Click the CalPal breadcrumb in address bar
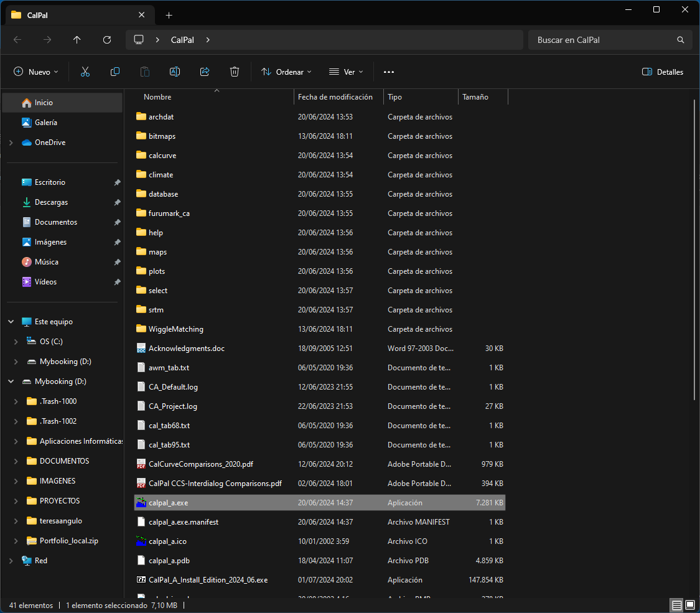Image resolution: width=700 pixels, height=613 pixels. pyautogui.click(x=182, y=40)
